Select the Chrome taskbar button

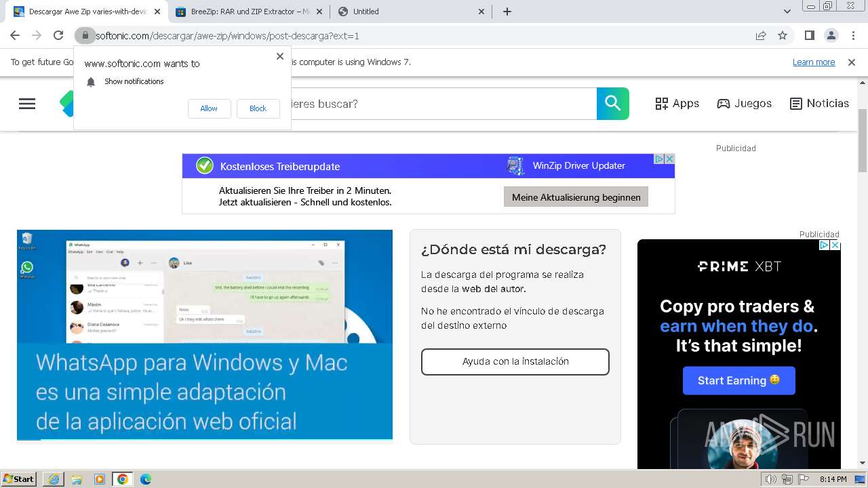tap(123, 479)
